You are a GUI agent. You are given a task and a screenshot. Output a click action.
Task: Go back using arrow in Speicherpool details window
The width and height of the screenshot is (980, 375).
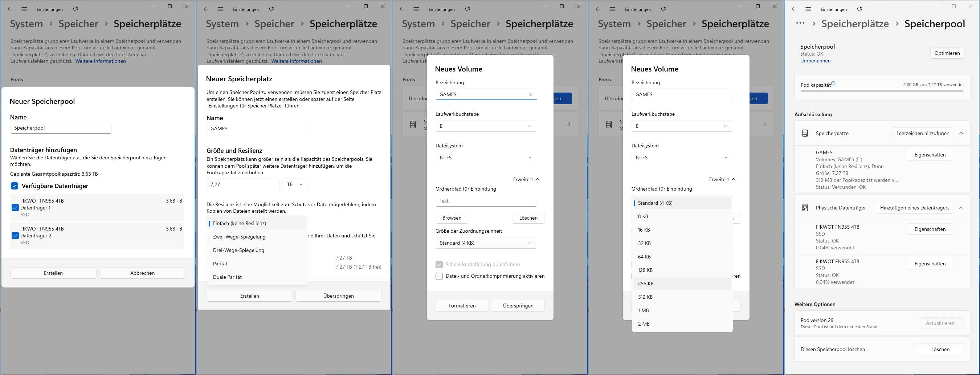[793, 9]
